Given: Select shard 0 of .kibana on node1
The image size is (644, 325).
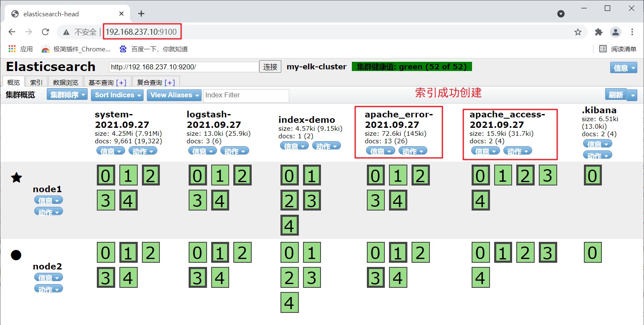Looking at the screenshot, I should tap(593, 175).
